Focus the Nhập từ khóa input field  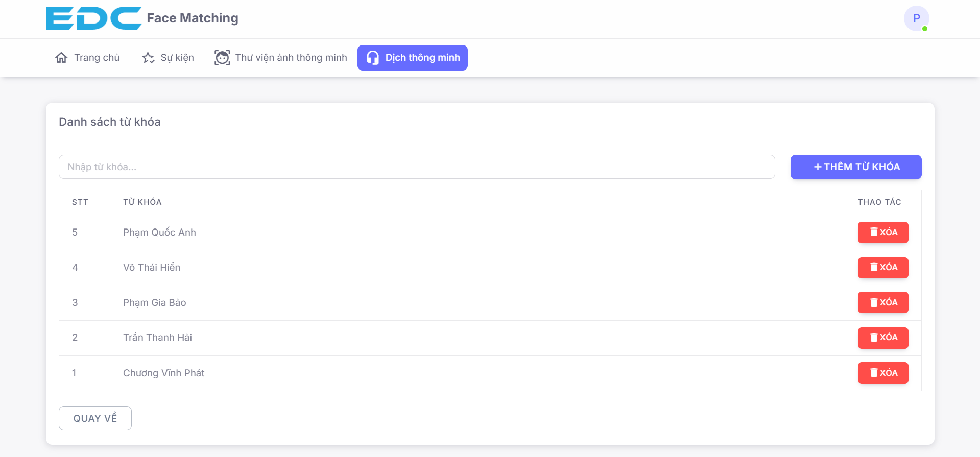(417, 167)
